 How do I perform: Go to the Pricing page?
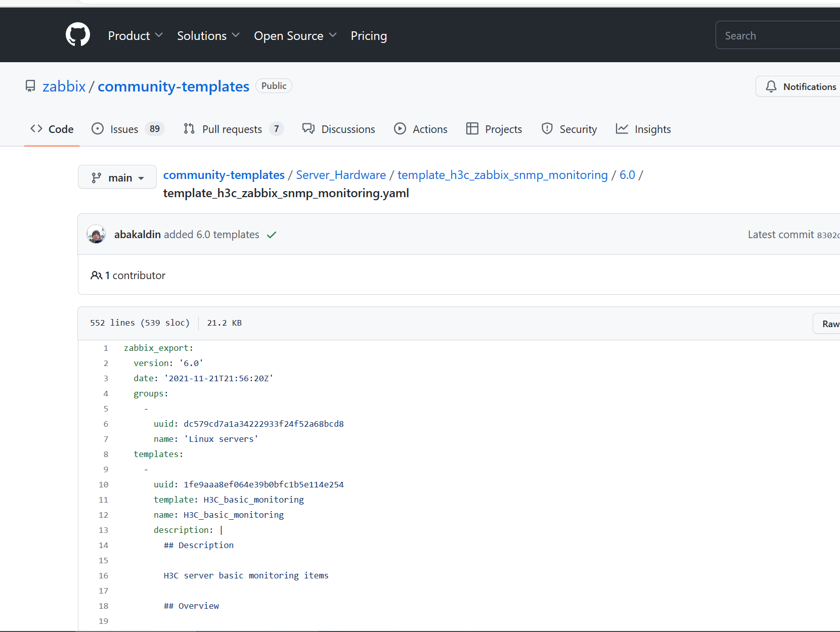[x=369, y=36]
